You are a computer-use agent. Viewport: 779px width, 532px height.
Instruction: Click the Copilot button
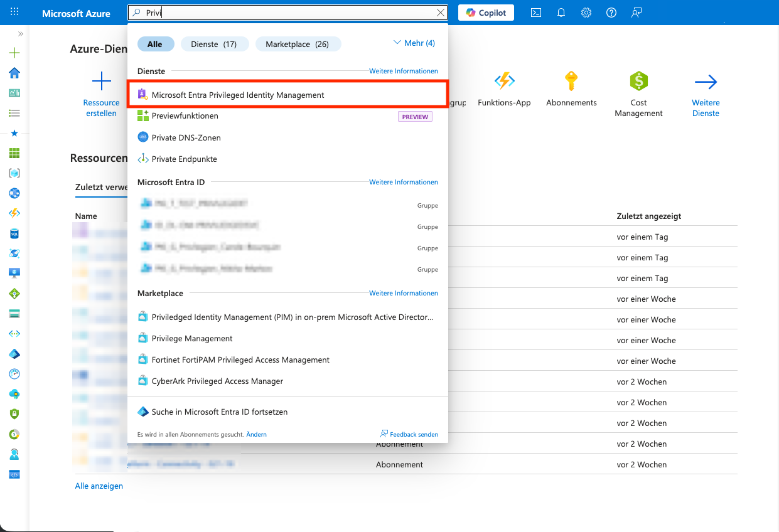[486, 13]
